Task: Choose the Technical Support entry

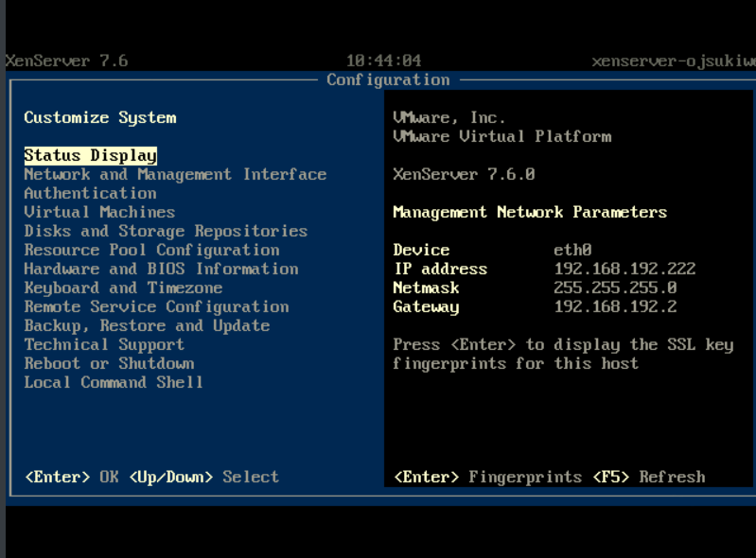Action: tap(104, 344)
